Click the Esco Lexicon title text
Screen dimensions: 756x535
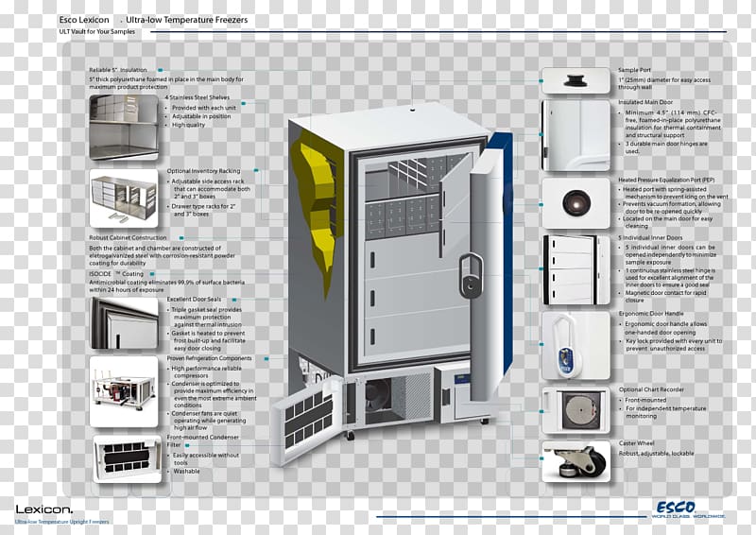click(x=84, y=20)
